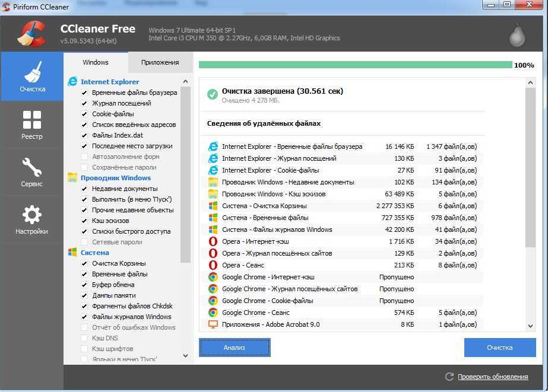Click the green 100% progress bar

tap(356, 65)
